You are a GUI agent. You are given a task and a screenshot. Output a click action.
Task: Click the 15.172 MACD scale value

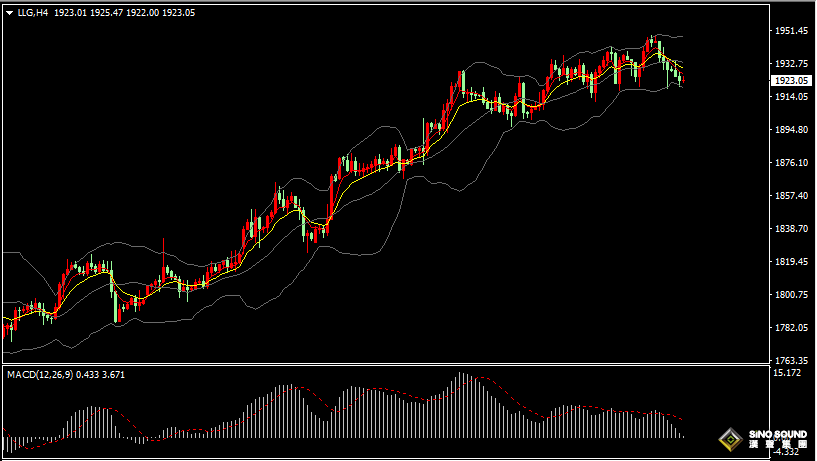coord(788,373)
